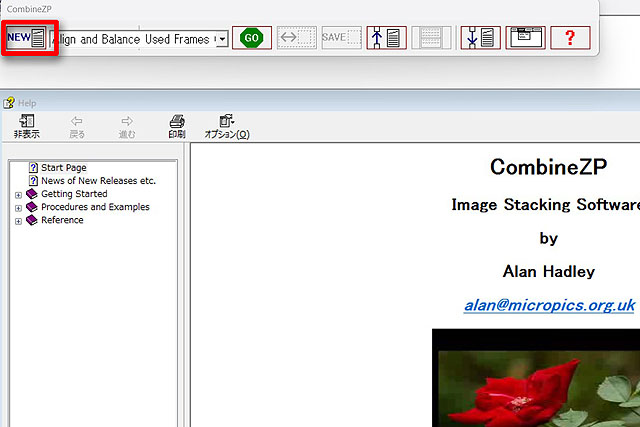The width and height of the screenshot is (640, 427).
Task: Click the SAVE toolbar button
Action: (x=341, y=38)
